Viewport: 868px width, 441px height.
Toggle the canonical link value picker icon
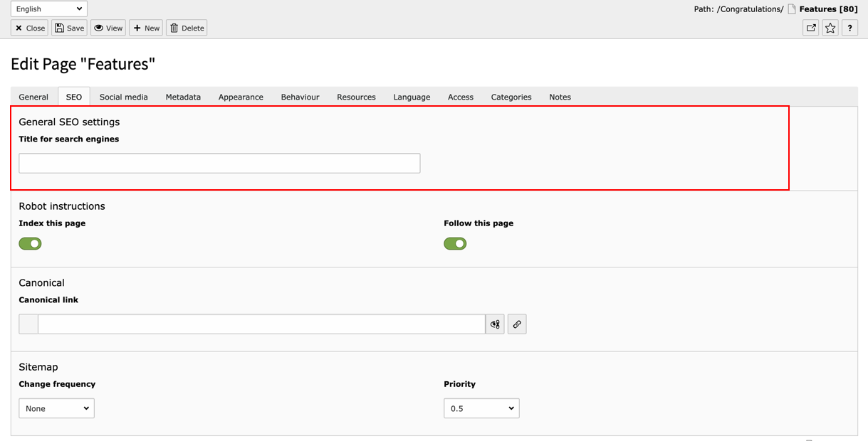coord(495,324)
